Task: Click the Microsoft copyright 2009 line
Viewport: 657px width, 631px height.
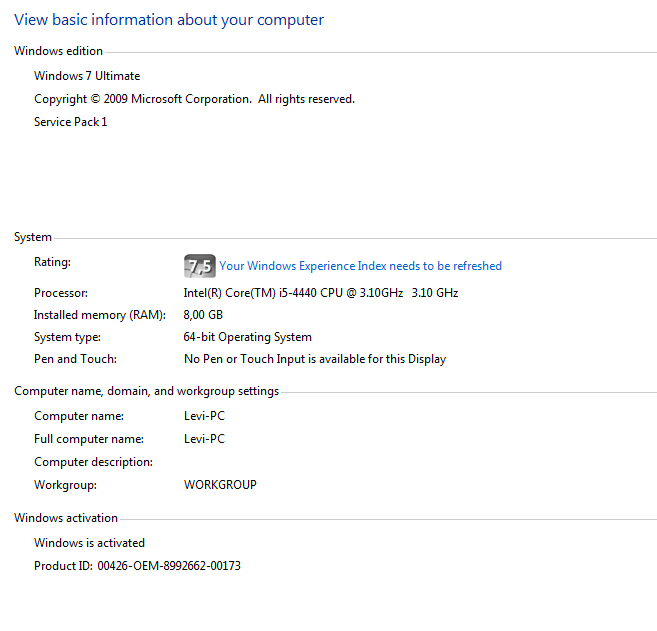Action: pyautogui.click(x=194, y=99)
